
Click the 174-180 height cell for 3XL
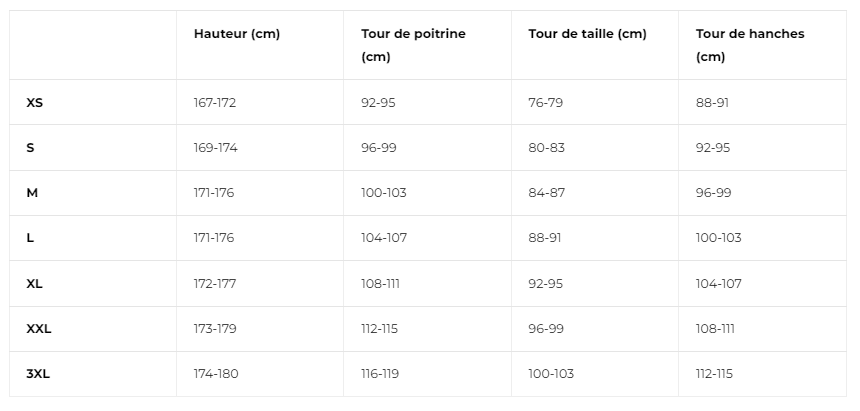(216, 374)
